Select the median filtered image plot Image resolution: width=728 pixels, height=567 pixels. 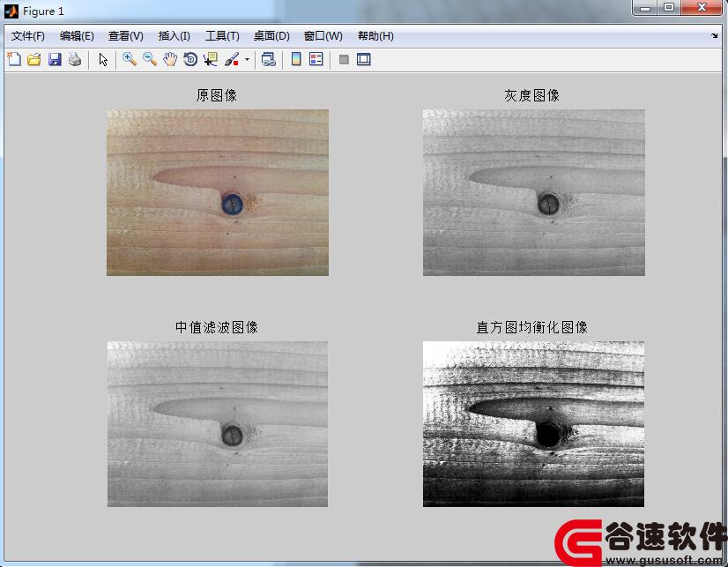click(x=218, y=424)
